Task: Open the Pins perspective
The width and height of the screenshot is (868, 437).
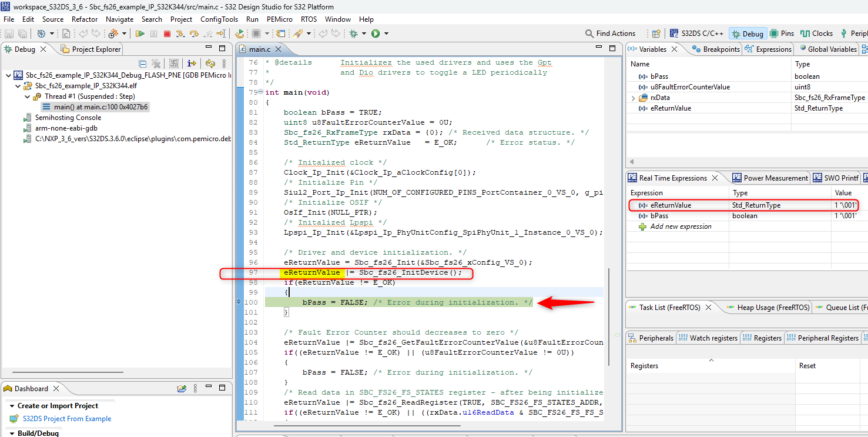Action: (782, 34)
